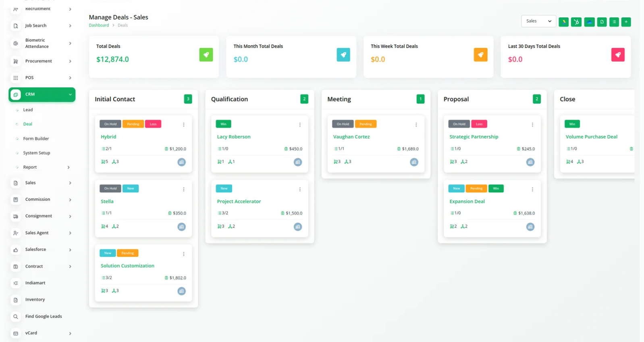Open Form Builder in CRM menu
Viewport: 644px width, 342px height.
coord(36,139)
